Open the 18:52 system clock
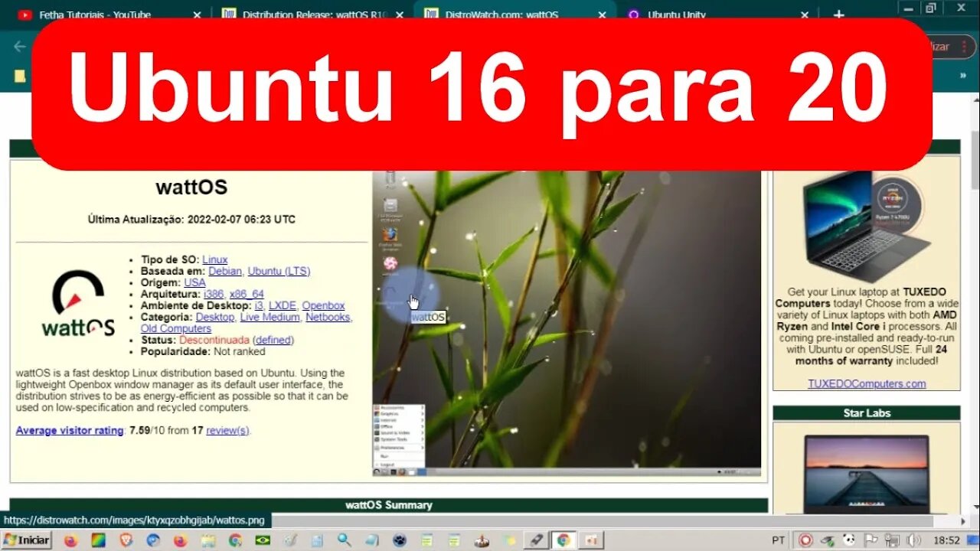This screenshot has width=980, height=551. click(x=946, y=540)
